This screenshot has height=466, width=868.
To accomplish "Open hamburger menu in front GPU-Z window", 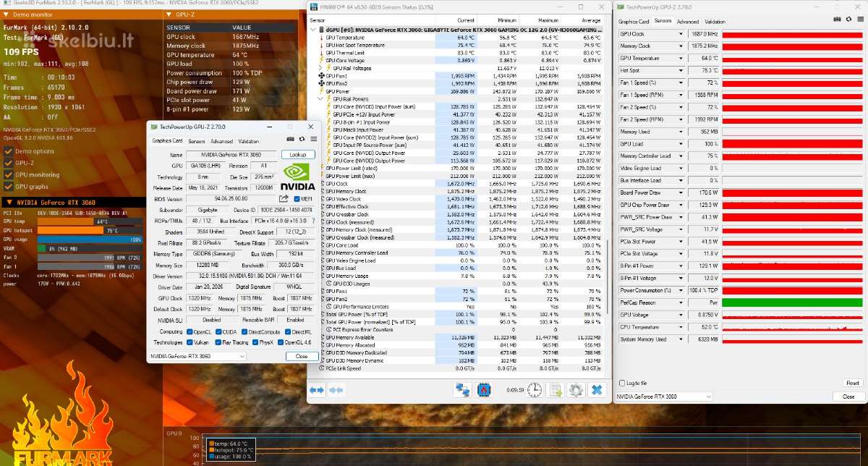I will coord(313,139).
